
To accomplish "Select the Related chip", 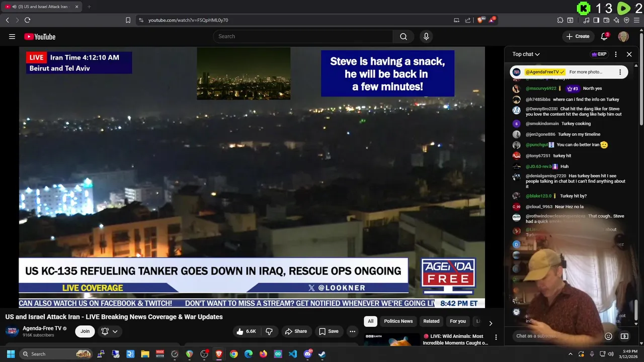I will pos(431,321).
